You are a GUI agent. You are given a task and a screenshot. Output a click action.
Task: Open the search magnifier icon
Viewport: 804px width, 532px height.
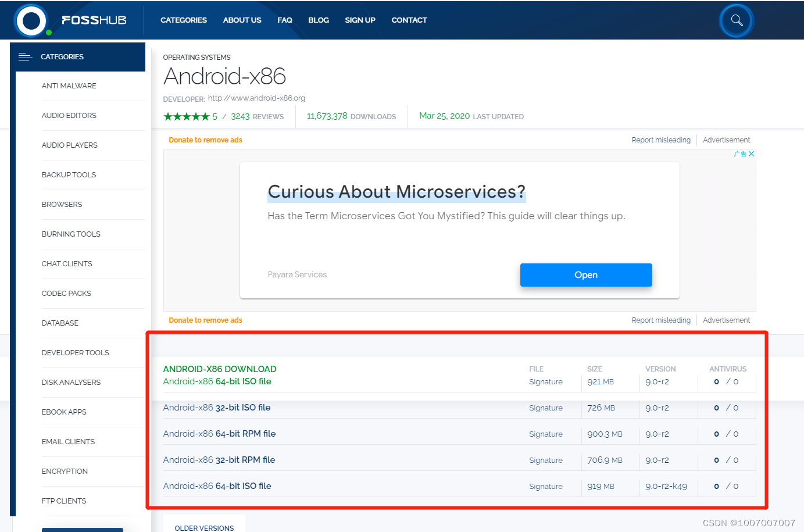click(737, 20)
